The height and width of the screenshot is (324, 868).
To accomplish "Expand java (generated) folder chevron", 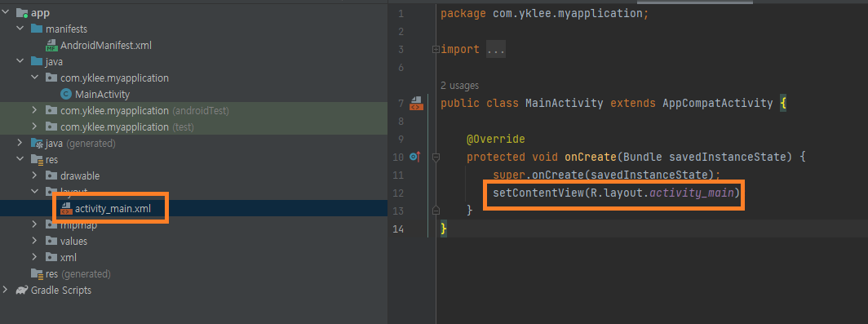I will (20, 144).
